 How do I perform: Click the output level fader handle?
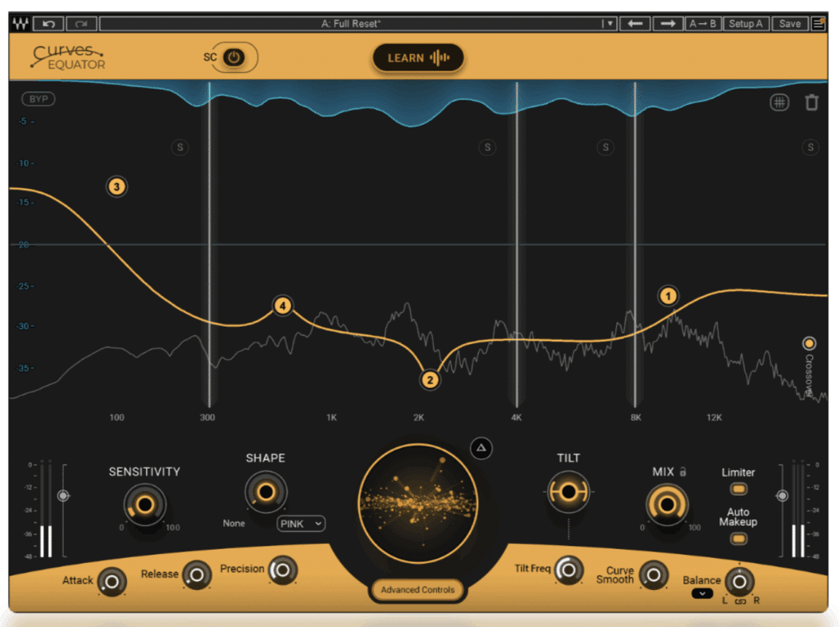point(782,496)
